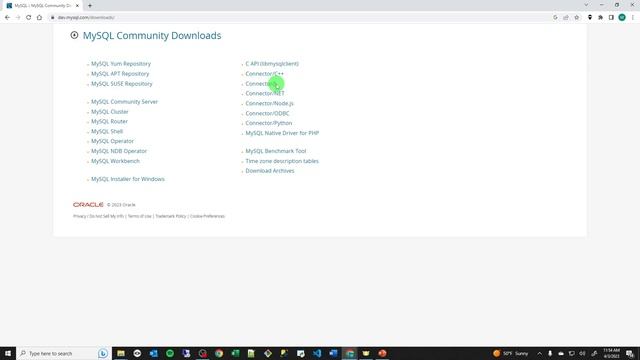Image resolution: width=640 pixels, height=360 pixels.
Task: Open MySQL SUSE Repository link
Action: click(x=122, y=84)
